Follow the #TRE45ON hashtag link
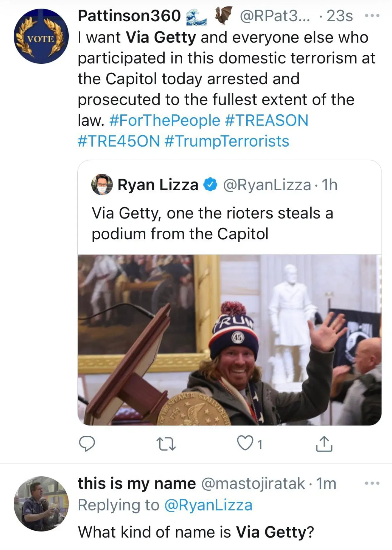392x550 pixels. pyautogui.click(x=119, y=141)
